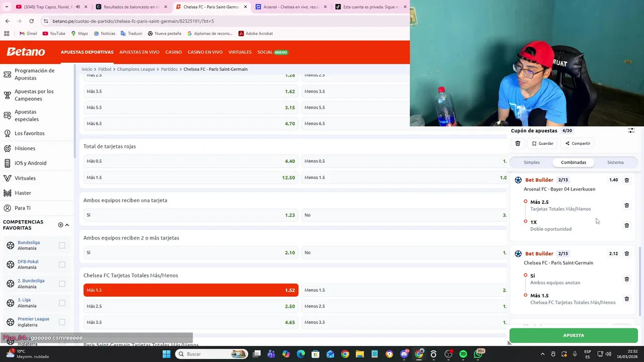Open the Windows Start menu
The image size is (644, 362).
pyautogui.click(x=167, y=354)
